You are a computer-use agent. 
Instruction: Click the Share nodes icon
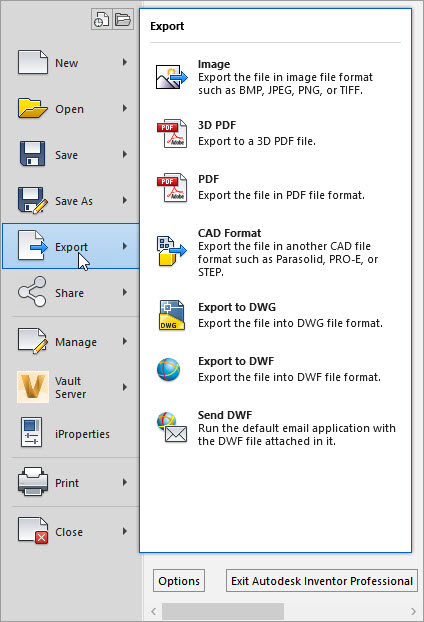[x=32, y=292]
